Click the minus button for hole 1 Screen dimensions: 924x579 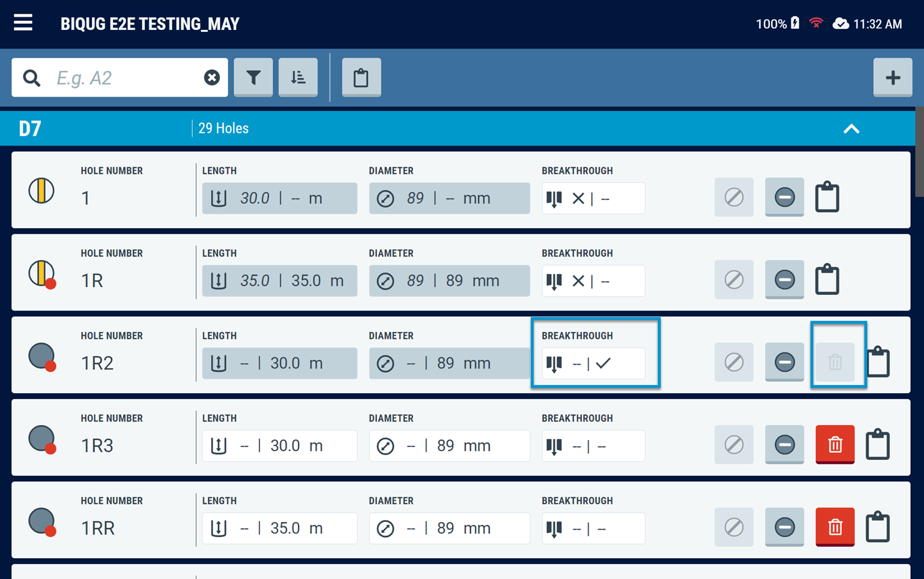click(784, 197)
